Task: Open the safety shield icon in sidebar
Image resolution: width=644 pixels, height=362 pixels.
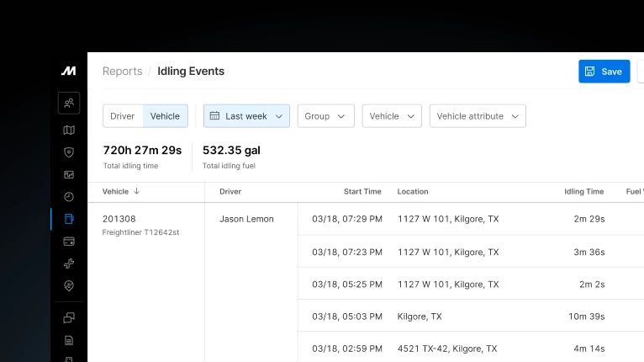Action: (69, 152)
